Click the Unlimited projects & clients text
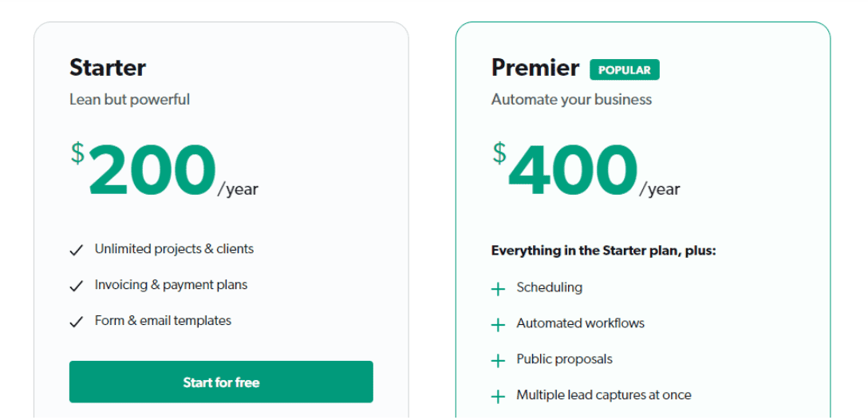 pos(174,249)
